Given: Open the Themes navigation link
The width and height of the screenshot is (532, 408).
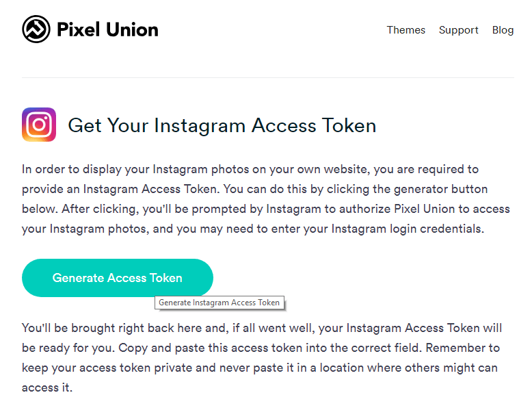Looking at the screenshot, I should pyautogui.click(x=405, y=30).
